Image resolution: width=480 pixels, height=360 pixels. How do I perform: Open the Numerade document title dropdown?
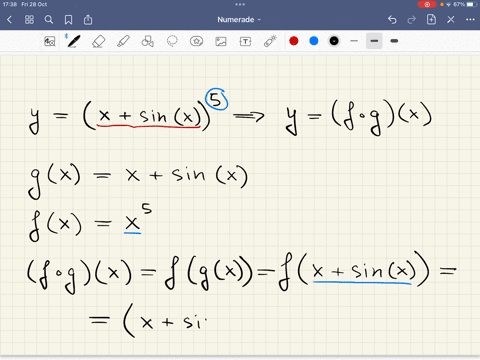click(x=239, y=20)
